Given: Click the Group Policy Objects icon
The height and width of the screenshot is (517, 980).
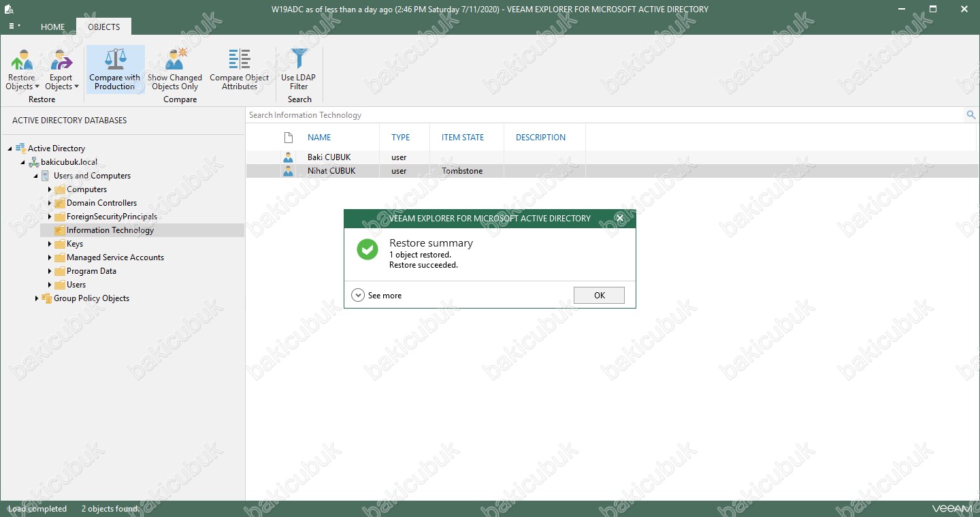Looking at the screenshot, I should (46, 298).
